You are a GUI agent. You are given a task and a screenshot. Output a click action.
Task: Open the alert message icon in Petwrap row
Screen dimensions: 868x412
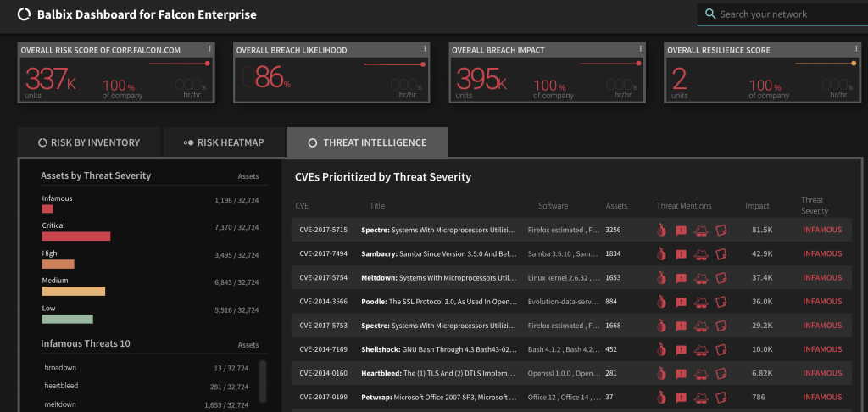pos(681,397)
